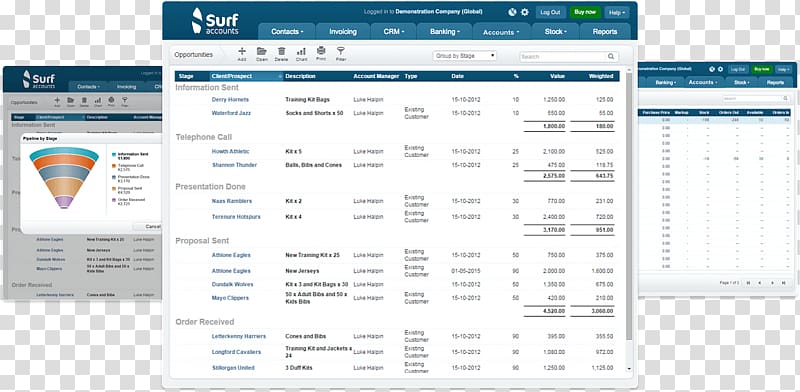This screenshot has height=392, width=800.
Task: Click settings gear in right background window
Action: (720, 69)
